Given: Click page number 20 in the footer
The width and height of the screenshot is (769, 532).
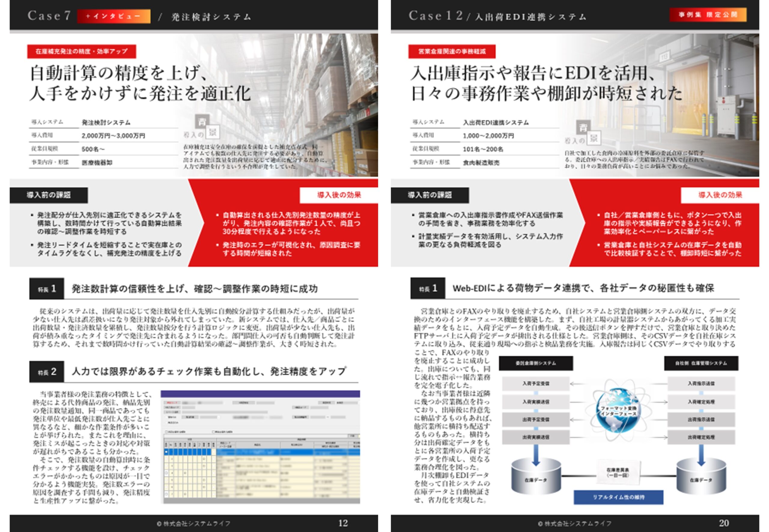Looking at the screenshot, I should tap(724, 523).
